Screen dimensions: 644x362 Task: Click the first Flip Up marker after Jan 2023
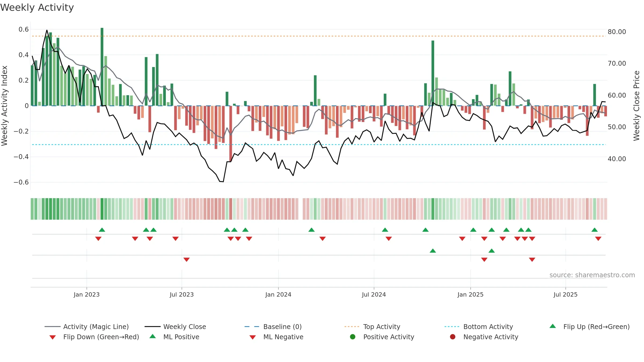point(102,230)
